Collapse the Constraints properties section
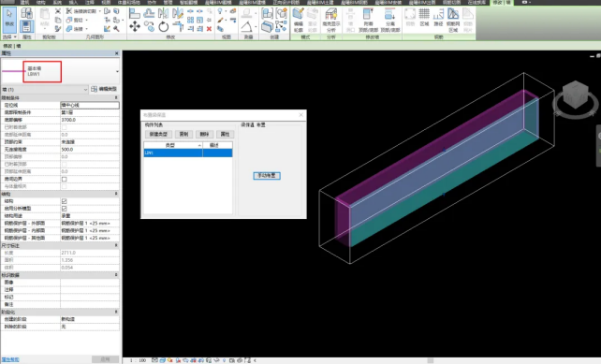The width and height of the screenshot is (601, 364). pyautogui.click(x=116, y=97)
